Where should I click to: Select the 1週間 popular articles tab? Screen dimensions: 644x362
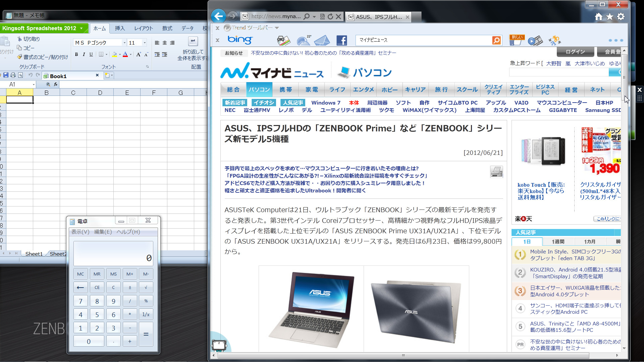point(558,241)
